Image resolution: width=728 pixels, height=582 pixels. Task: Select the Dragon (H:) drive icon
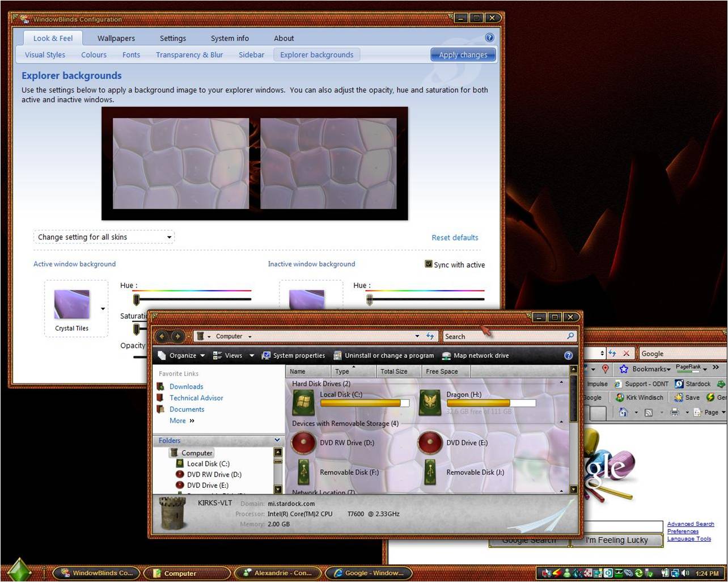[x=430, y=402]
